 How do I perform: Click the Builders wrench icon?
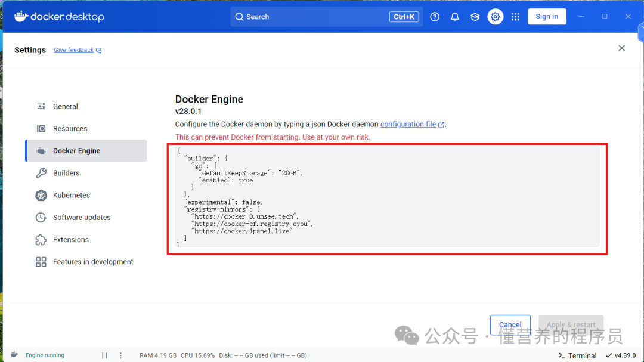click(x=41, y=173)
